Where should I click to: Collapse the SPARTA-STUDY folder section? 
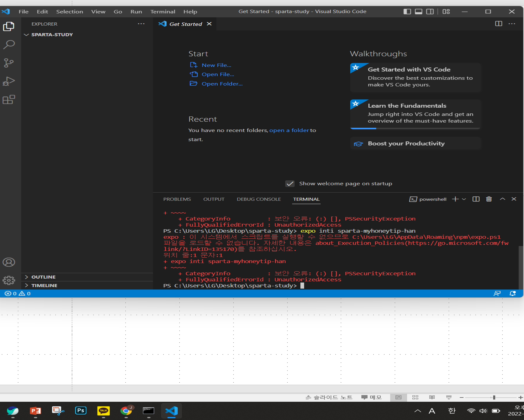click(x=87, y=35)
